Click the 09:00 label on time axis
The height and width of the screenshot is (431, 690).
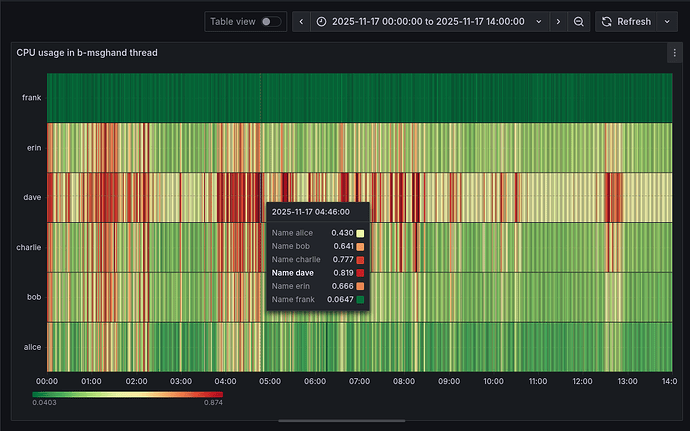pos(449,381)
